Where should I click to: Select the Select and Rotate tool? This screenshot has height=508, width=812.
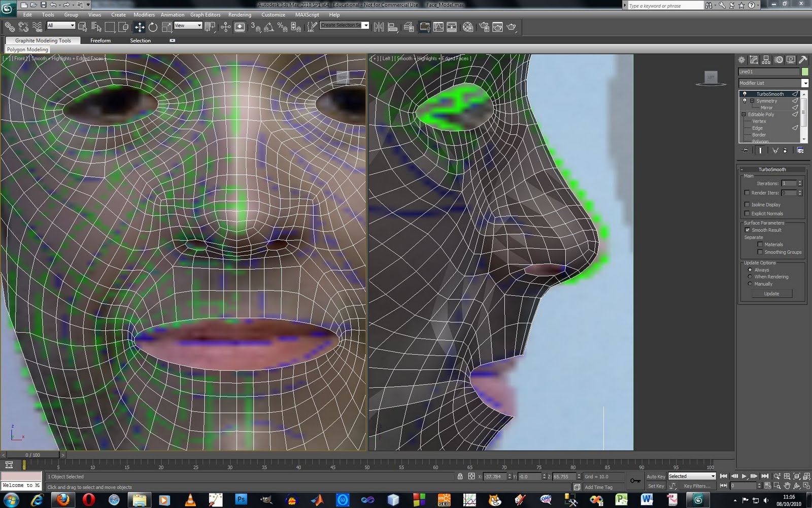pos(154,26)
